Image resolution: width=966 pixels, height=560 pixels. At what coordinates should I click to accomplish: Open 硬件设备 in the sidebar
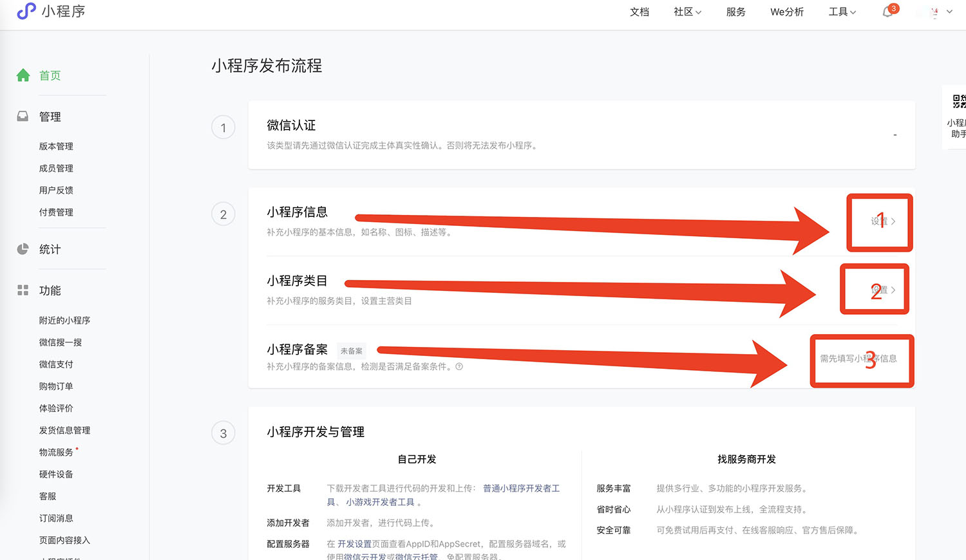pos(56,474)
